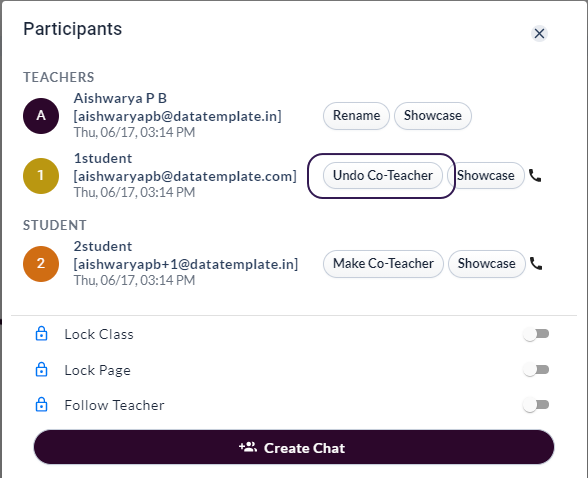The image size is (588, 478).
Task: Select 2student name entry
Action: click(x=103, y=247)
